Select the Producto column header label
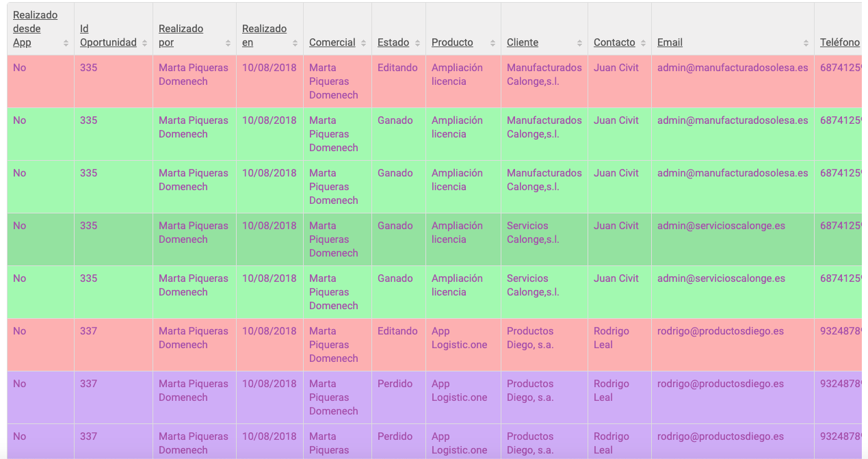The width and height of the screenshot is (868, 459). 452,42
